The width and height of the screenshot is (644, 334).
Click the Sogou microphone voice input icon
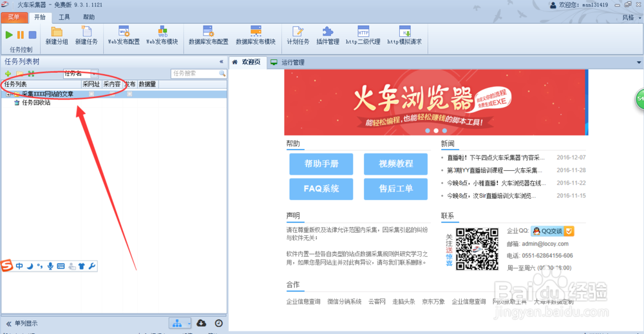(50, 266)
